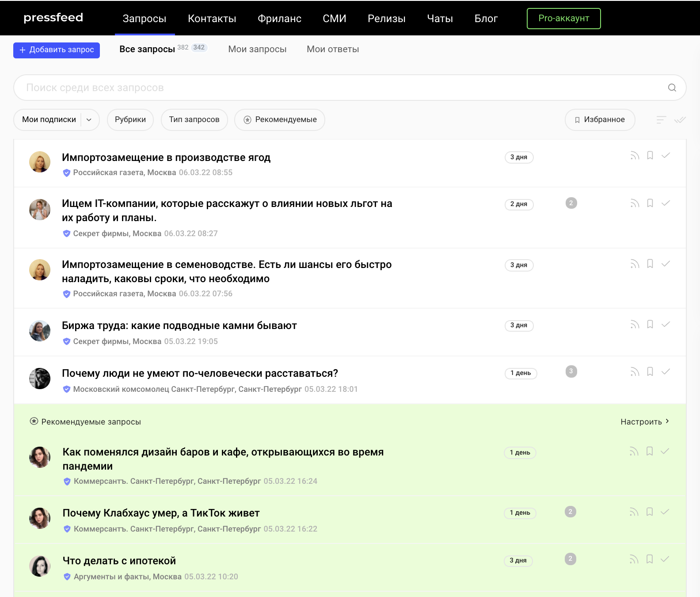Screen dimensions: 700x597
Task: Click reply count badge on Почему Клабхаус умер
Action: (x=571, y=512)
